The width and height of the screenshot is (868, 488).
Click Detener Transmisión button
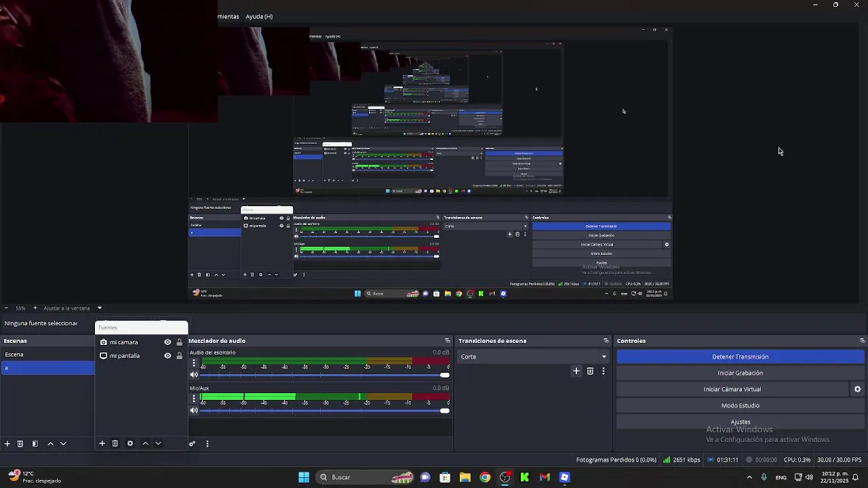(x=740, y=357)
